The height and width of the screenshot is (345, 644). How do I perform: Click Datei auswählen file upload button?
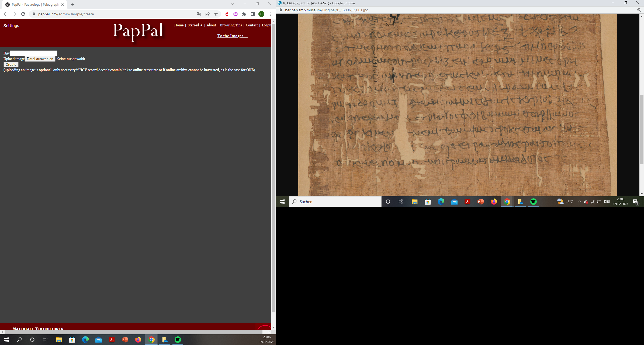(x=40, y=59)
